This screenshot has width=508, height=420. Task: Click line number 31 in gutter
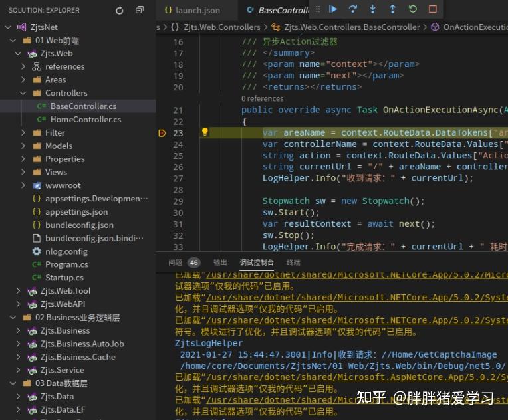click(x=178, y=224)
